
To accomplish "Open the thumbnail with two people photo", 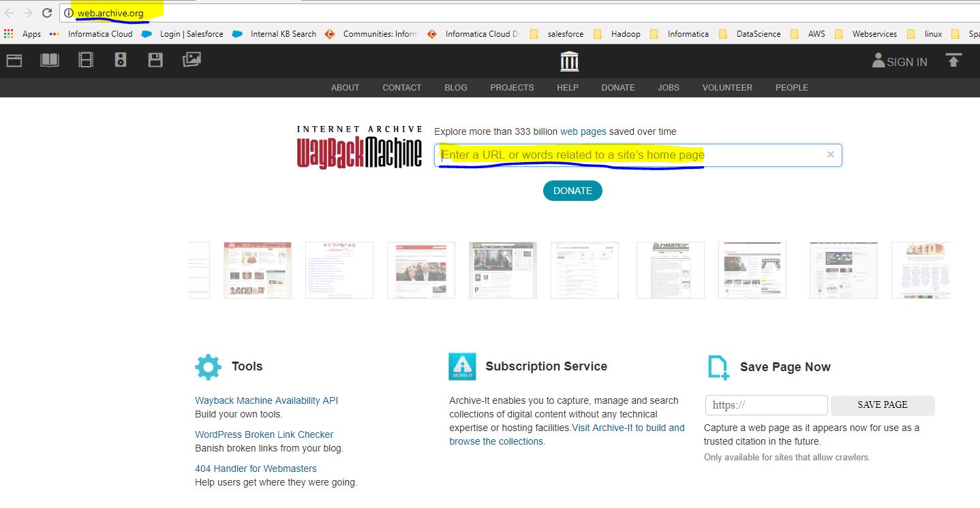I will 421,270.
